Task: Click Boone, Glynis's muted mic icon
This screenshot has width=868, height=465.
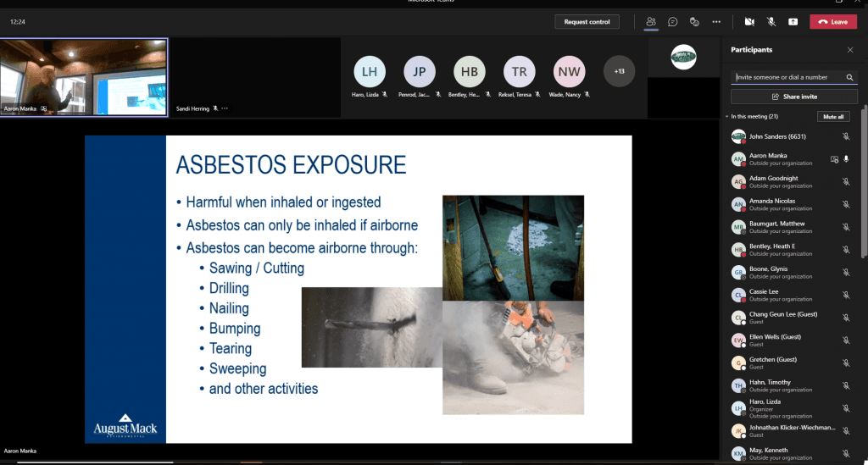Action: point(846,272)
